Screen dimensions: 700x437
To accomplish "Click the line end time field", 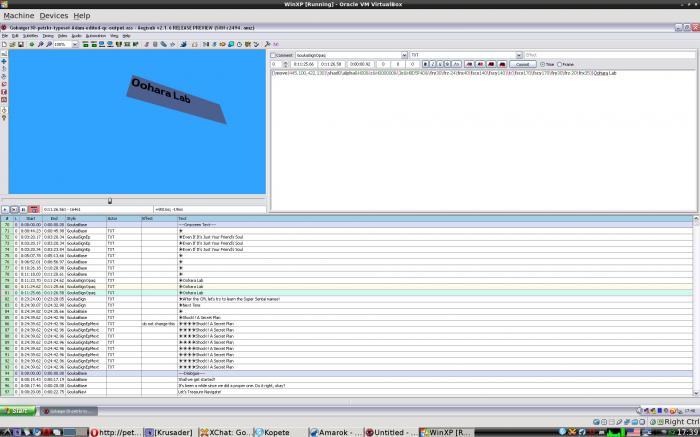I will pos(333,64).
